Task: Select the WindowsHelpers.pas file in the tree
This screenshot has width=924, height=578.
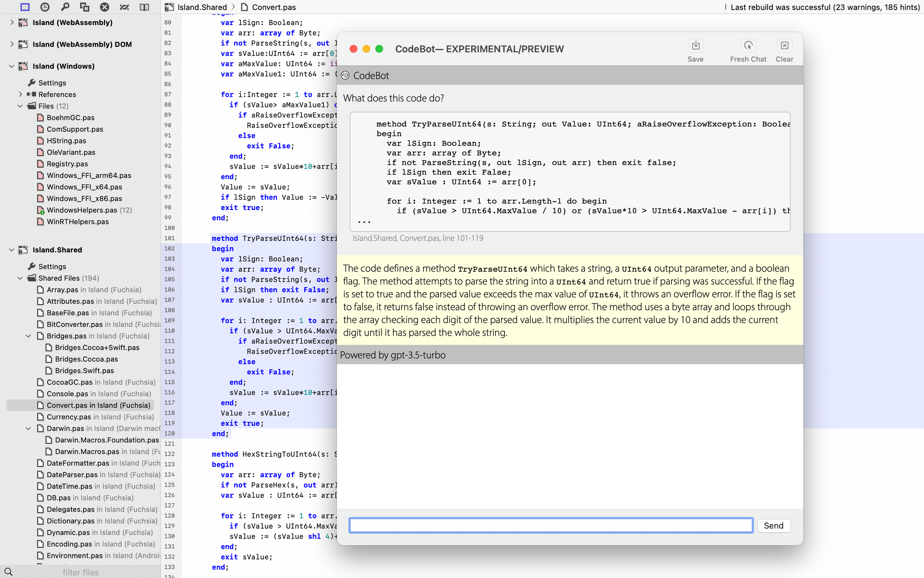Action: pyautogui.click(x=82, y=210)
